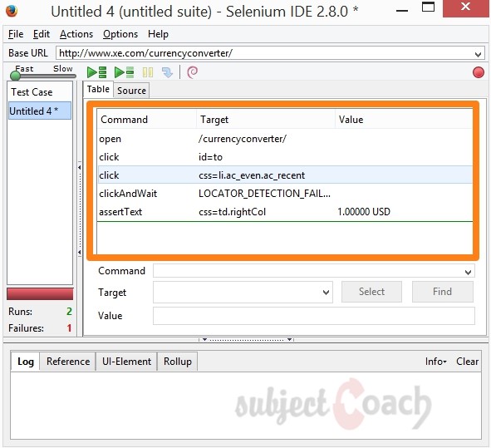Click the Value input field
The height and width of the screenshot is (448, 491).
click(314, 316)
